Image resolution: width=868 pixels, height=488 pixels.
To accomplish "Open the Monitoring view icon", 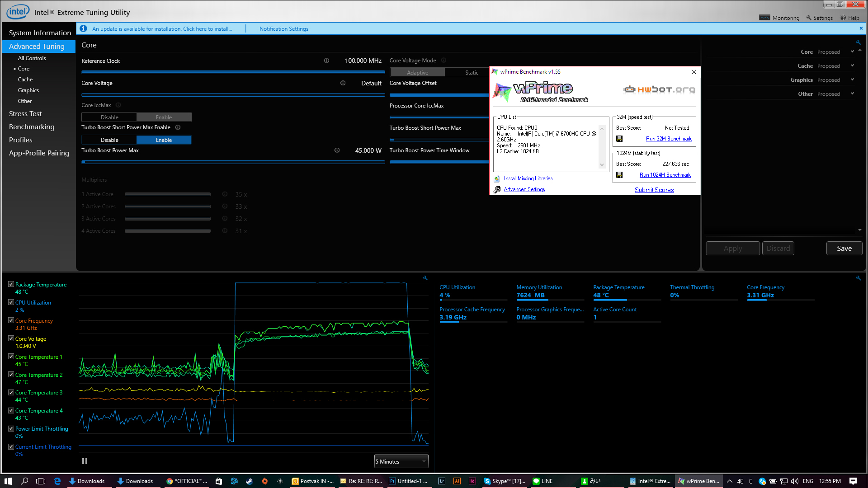I will tap(764, 18).
